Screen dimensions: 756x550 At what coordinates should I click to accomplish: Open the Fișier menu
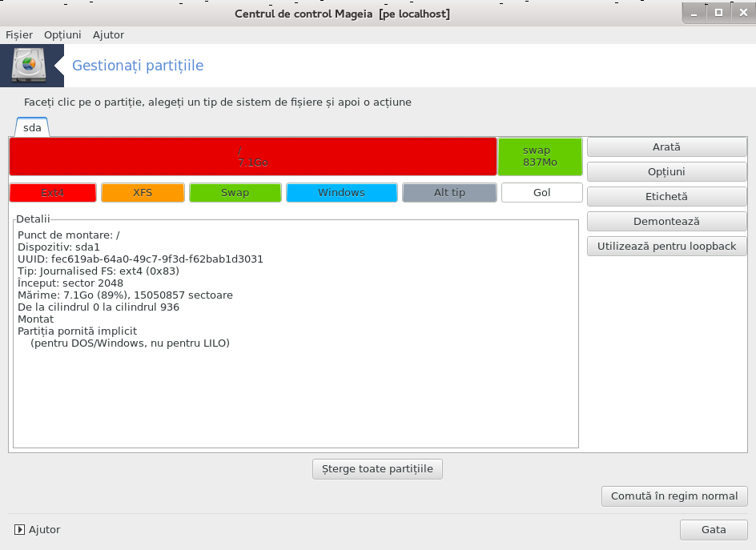click(x=19, y=34)
